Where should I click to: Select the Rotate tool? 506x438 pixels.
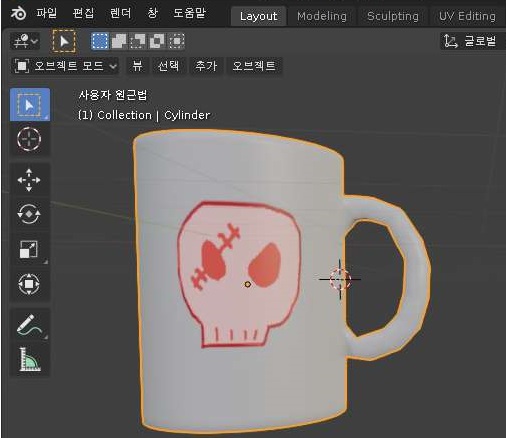[30, 214]
